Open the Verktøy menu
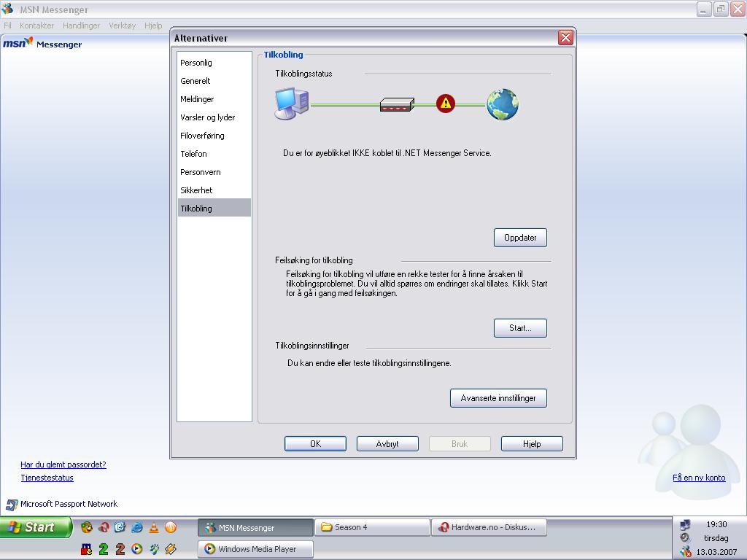747x560 pixels. pyautogui.click(x=123, y=26)
